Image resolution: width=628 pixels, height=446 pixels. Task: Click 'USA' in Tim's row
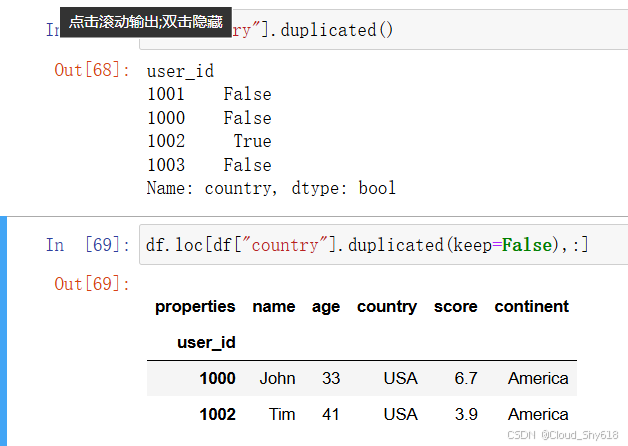click(401, 414)
